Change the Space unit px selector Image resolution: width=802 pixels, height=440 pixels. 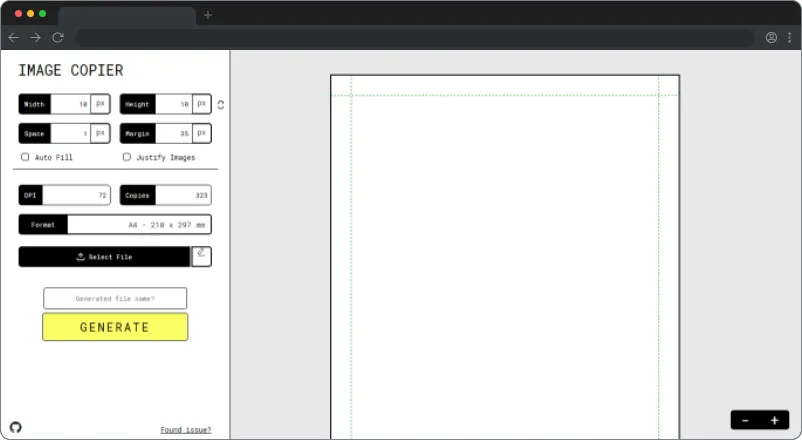tap(100, 134)
